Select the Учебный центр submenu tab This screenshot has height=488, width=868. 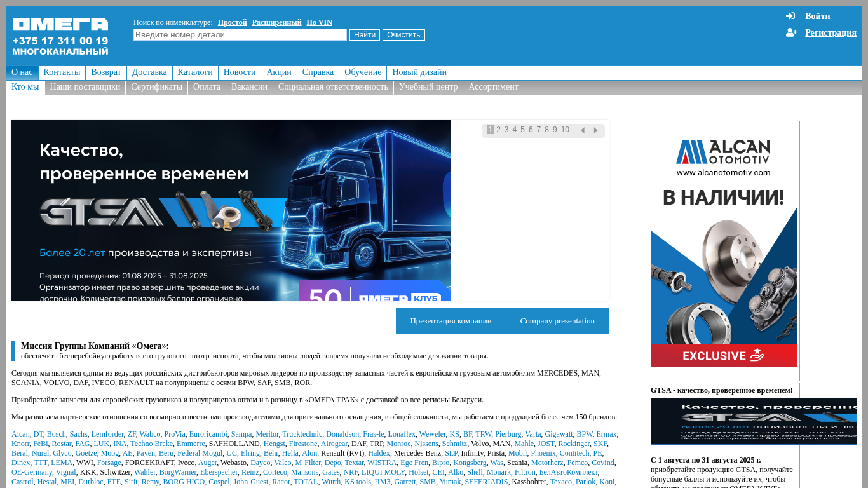[428, 87]
